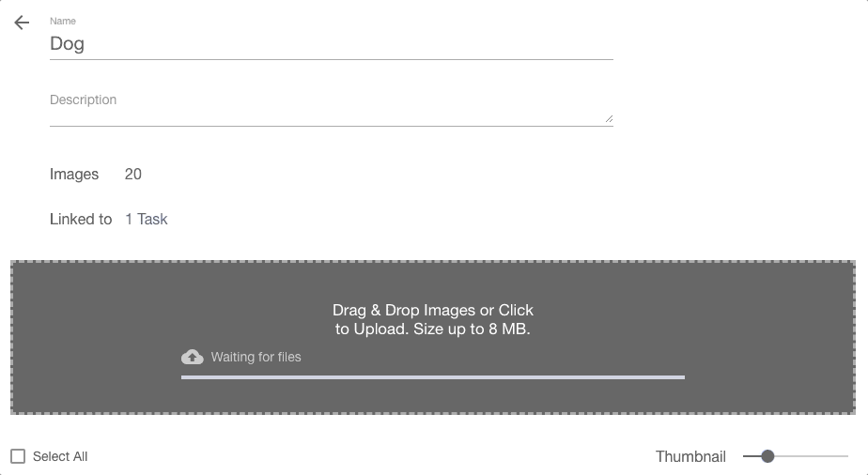
Task: Click the small Name field label
Action: 63,21
